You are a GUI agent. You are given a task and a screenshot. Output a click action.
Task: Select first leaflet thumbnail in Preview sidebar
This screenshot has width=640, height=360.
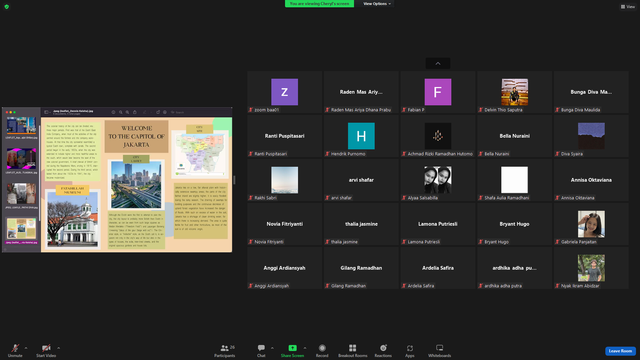click(x=21, y=125)
